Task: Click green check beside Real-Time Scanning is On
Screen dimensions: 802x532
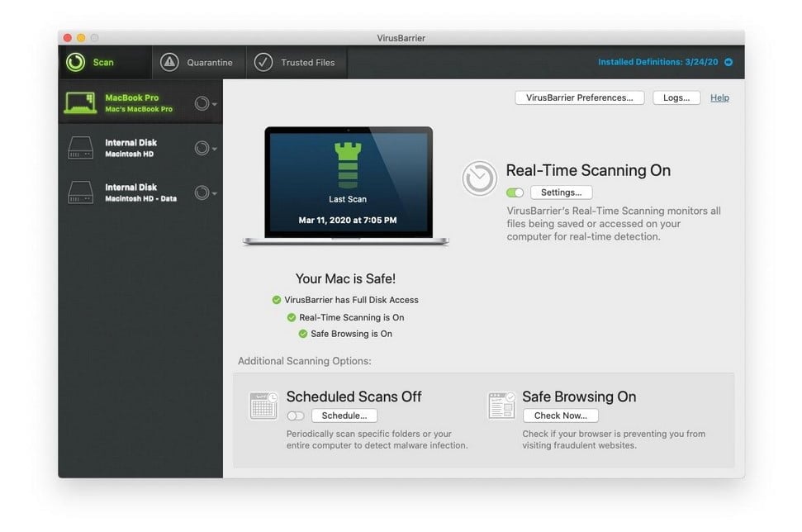Action: pos(291,317)
